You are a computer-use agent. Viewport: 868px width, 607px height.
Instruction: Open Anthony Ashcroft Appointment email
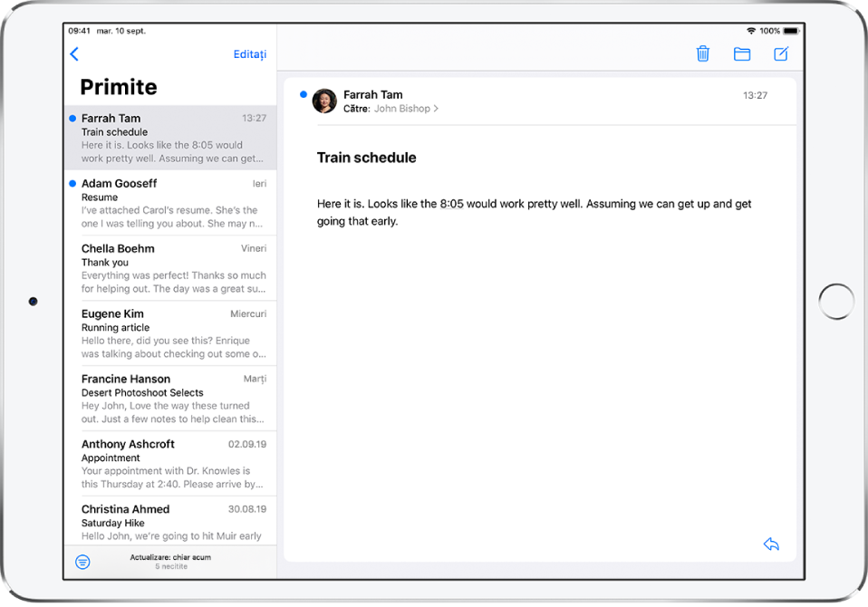point(170,464)
